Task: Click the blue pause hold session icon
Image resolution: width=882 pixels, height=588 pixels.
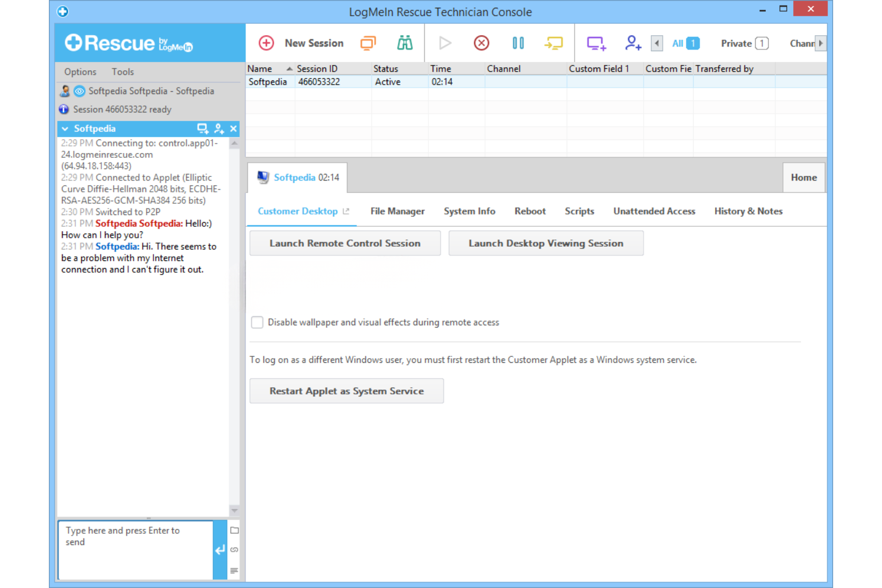Action: 518,43
